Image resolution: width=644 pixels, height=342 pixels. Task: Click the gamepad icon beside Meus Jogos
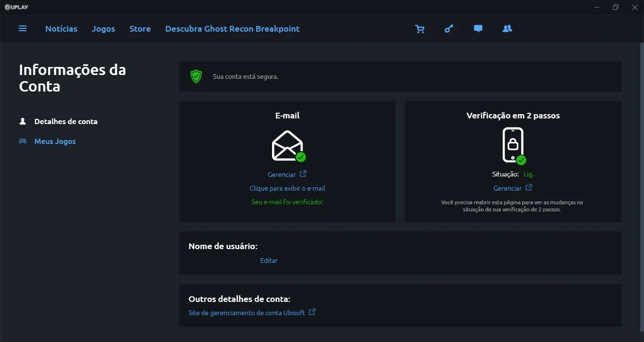pyautogui.click(x=23, y=141)
